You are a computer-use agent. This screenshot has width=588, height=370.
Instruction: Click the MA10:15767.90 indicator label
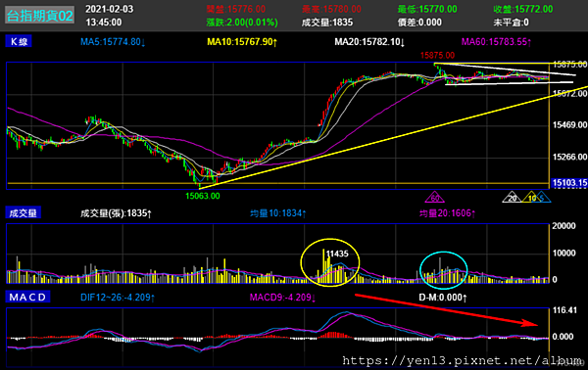tap(242, 41)
